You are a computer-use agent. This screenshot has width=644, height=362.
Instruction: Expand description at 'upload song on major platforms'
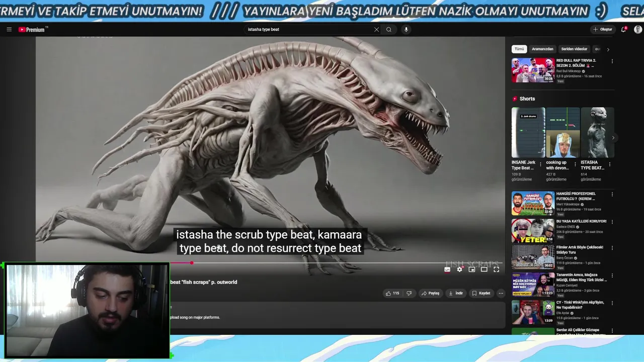(195, 317)
